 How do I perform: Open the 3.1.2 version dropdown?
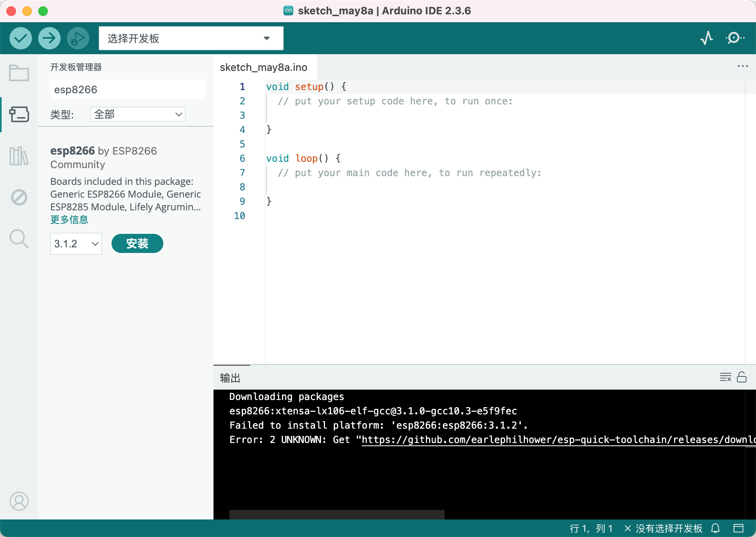point(76,244)
